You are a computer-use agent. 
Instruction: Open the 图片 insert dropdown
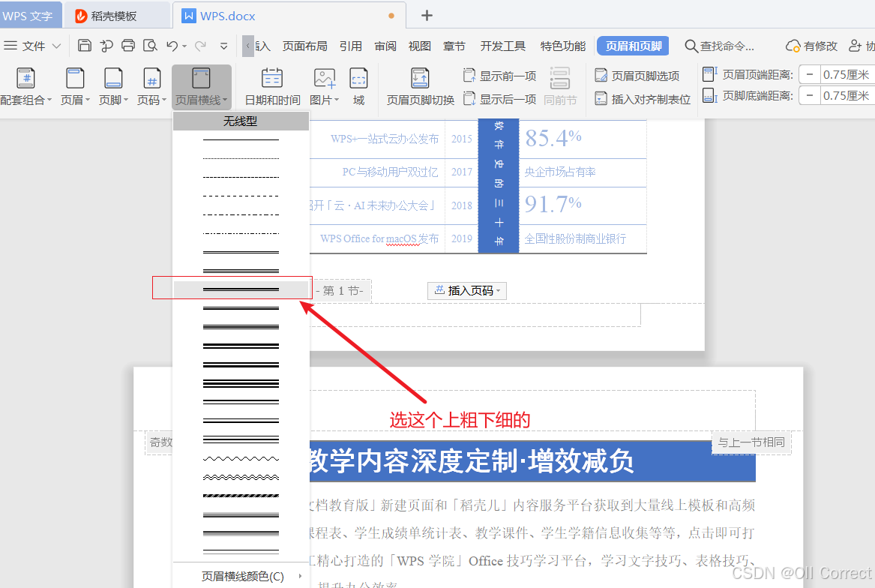coord(324,86)
